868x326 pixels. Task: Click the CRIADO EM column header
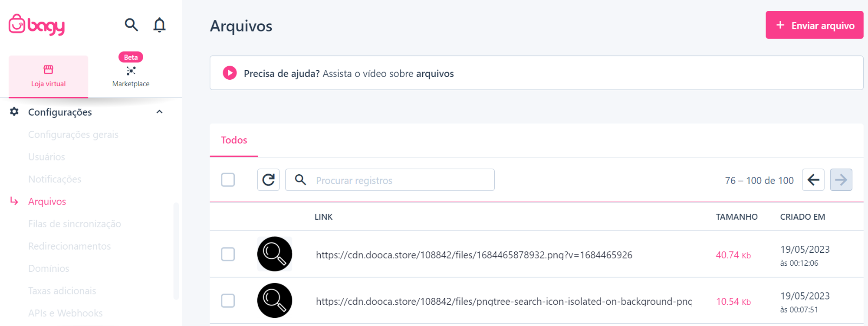pos(802,217)
